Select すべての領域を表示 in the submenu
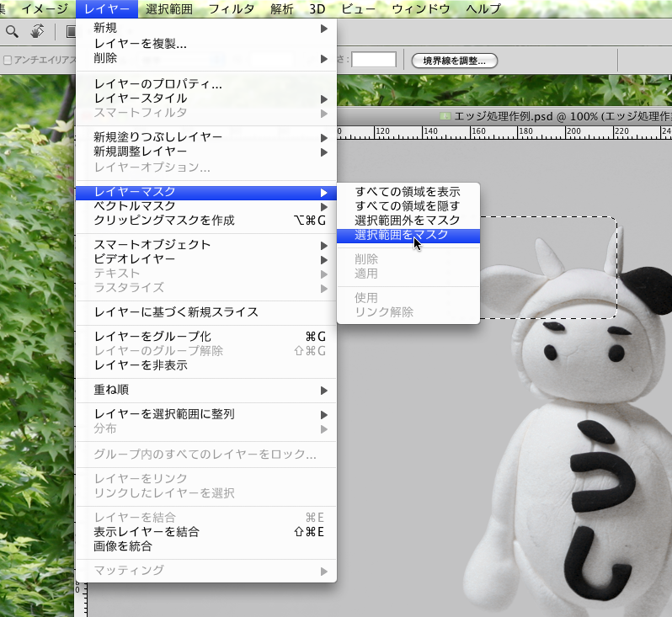This screenshot has width=672, height=617. (x=408, y=192)
